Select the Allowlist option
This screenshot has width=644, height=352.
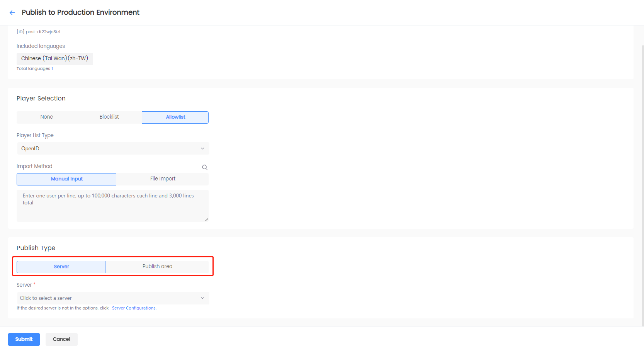click(175, 117)
